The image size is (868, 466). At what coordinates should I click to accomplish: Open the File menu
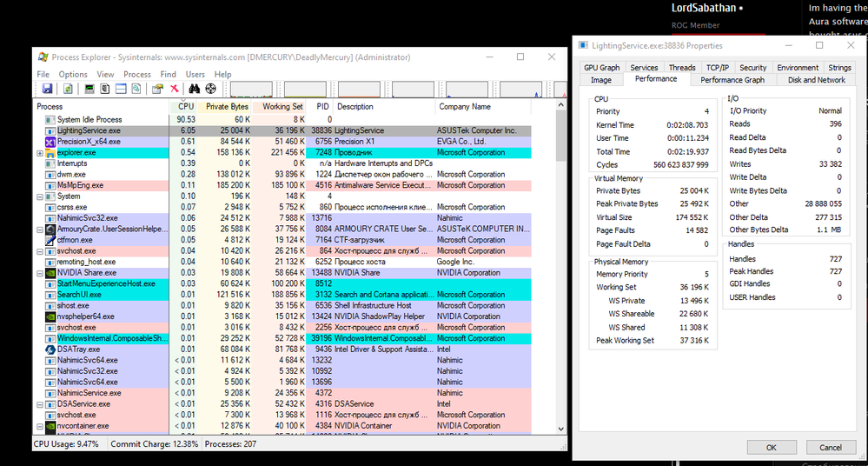(x=43, y=74)
